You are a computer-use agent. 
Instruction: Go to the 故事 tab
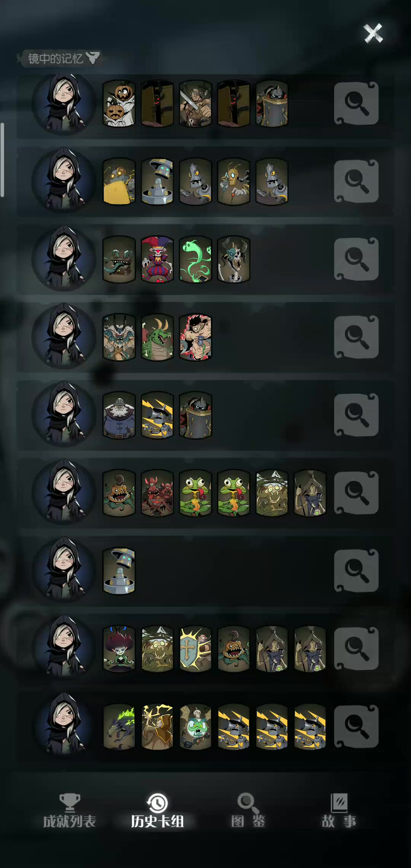pyautogui.click(x=339, y=811)
